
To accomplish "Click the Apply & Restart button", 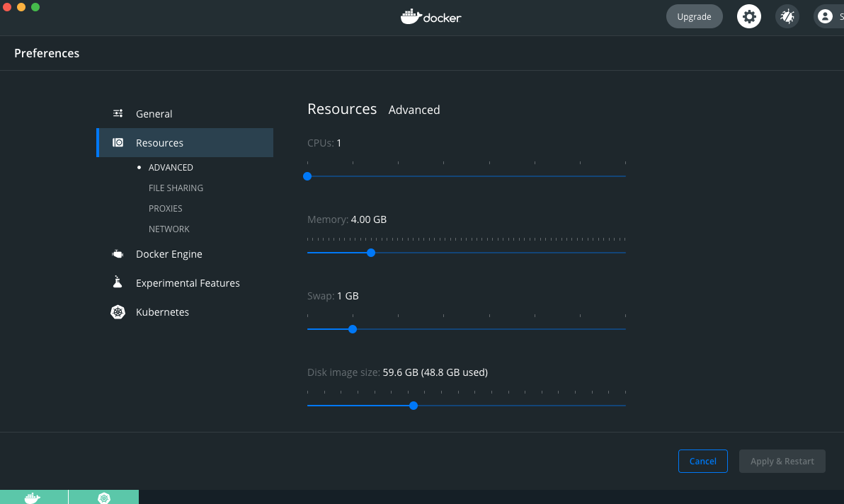I will pyautogui.click(x=782, y=461).
